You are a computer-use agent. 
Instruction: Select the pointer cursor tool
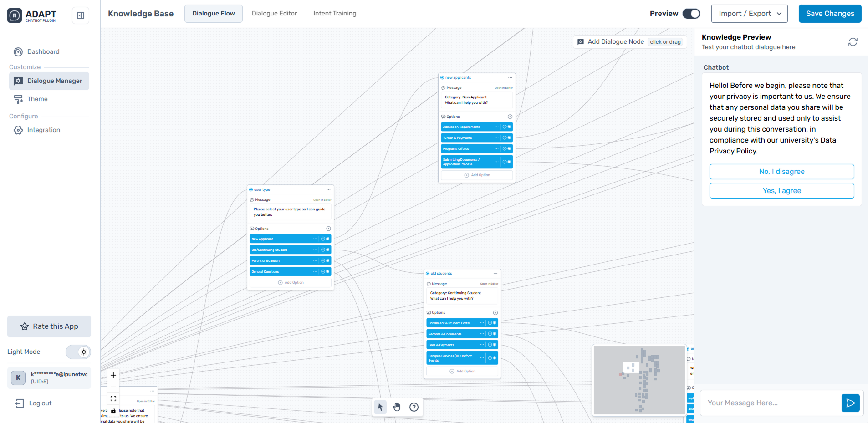(380, 407)
